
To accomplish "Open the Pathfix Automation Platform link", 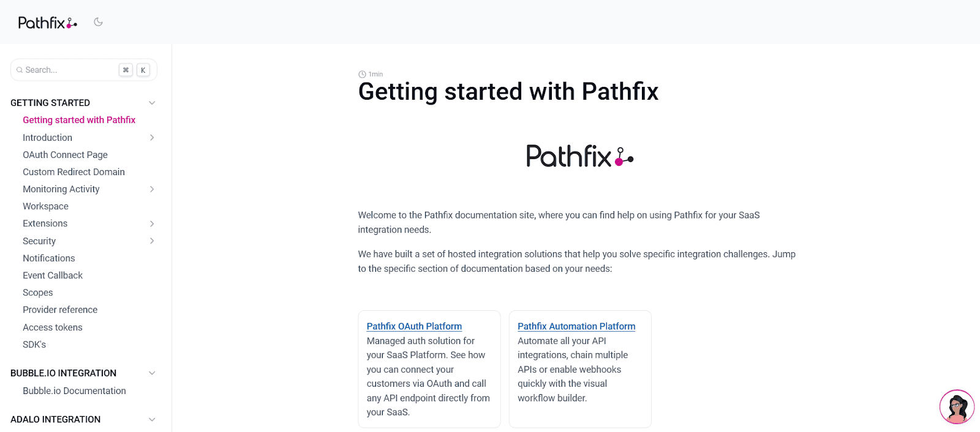I will [x=576, y=326].
